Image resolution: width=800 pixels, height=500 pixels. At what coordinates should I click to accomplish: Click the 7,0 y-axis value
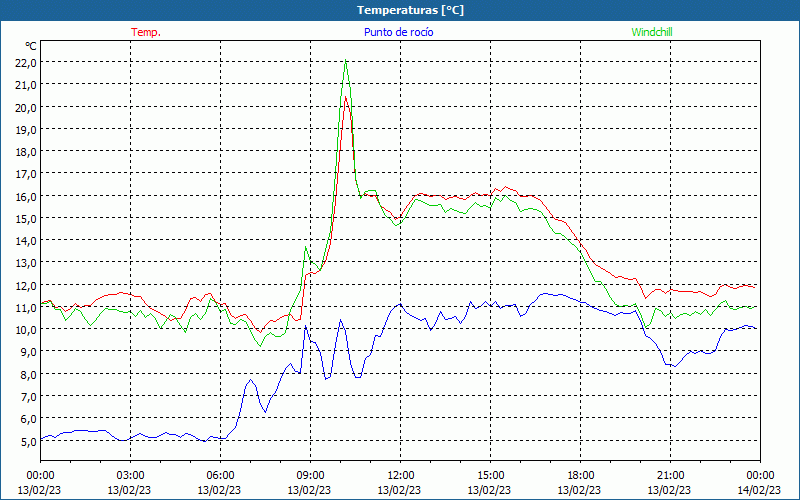pos(29,396)
